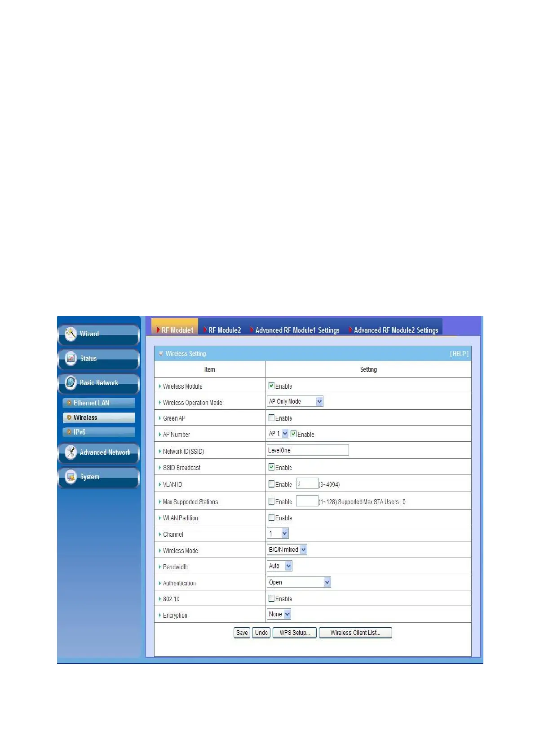Enable the 802.1X checkbox
The image size is (535, 756).
click(x=271, y=598)
